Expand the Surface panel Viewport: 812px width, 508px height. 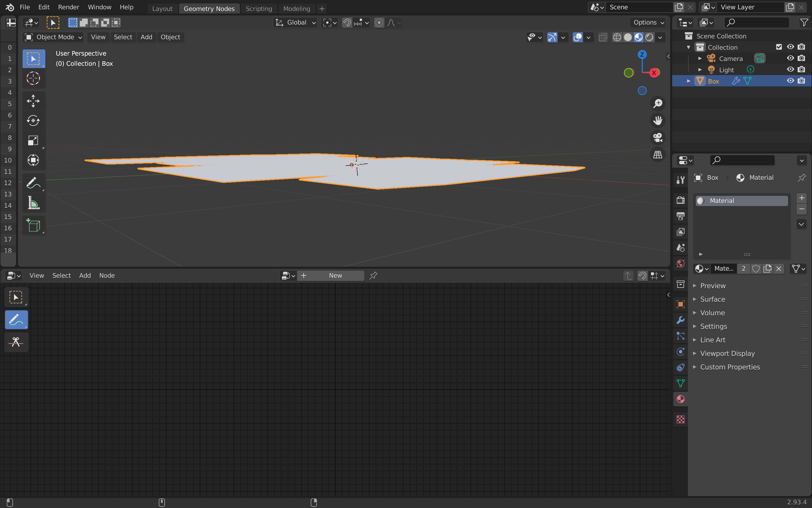pyautogui.click(x=712, y=299)
